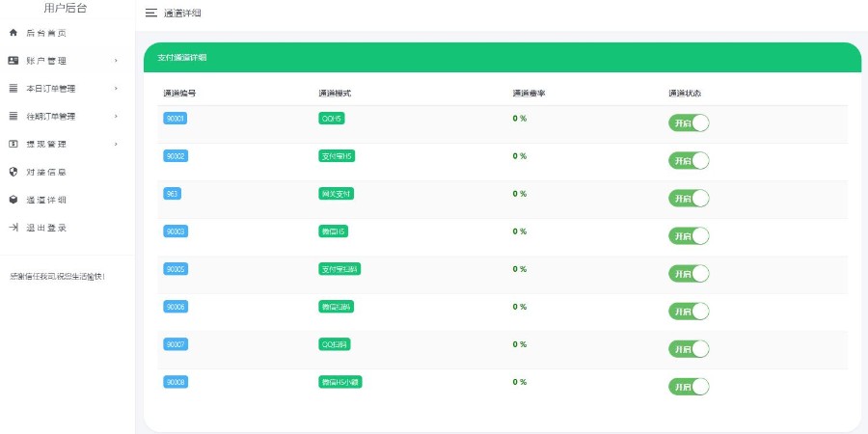Click the 支付宝H5 channel mode badge
This screenshot has height=434, width=868.
[x=337, y=156]
